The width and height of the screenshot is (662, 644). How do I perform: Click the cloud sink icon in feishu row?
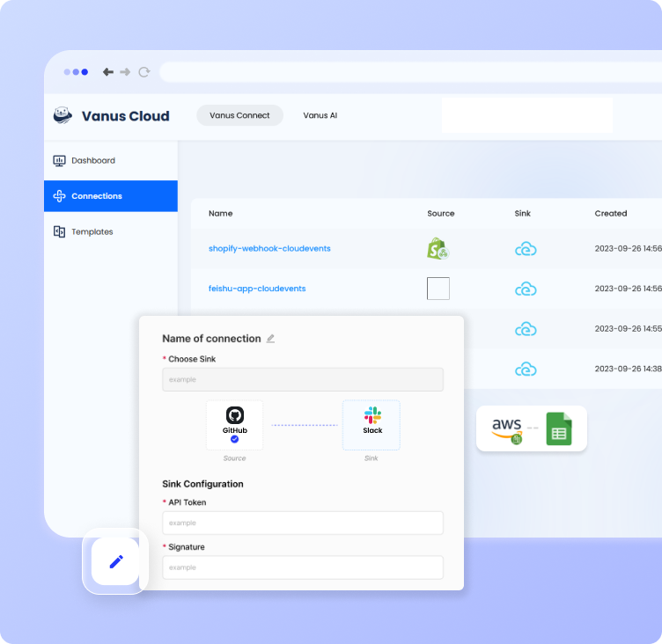click(526, 289)
